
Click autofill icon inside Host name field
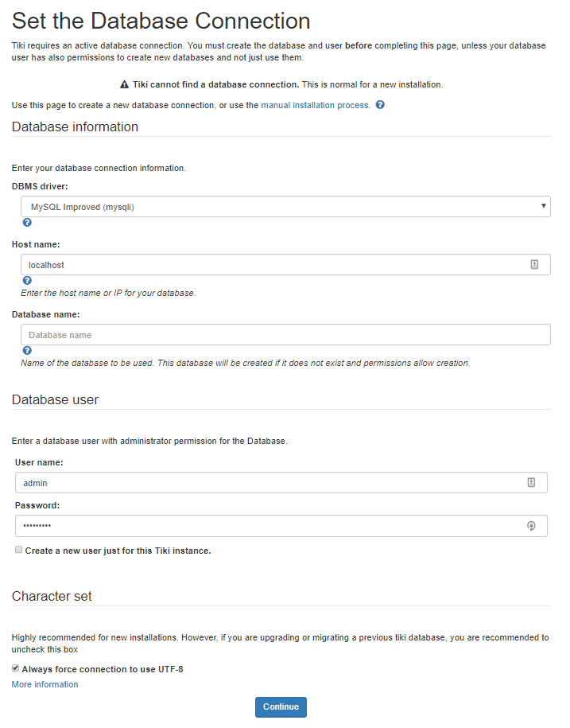534,265
